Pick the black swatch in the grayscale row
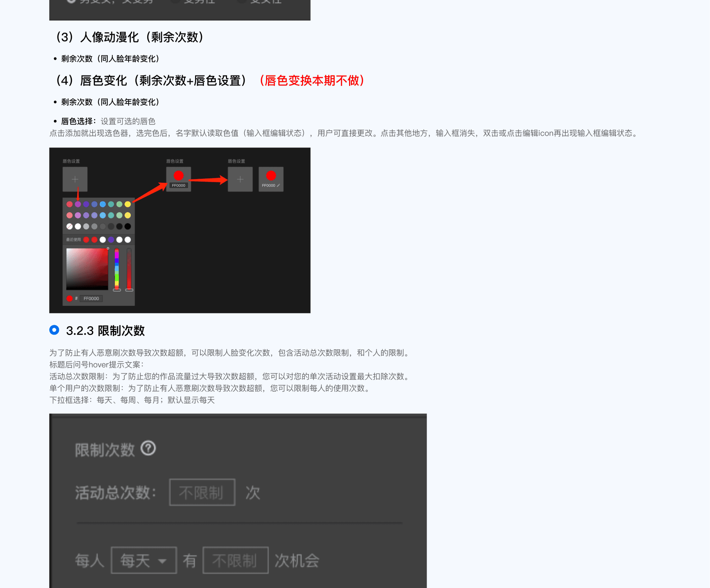Image resolution: width=710 pixels, height=588 pixels. [128, 227]
